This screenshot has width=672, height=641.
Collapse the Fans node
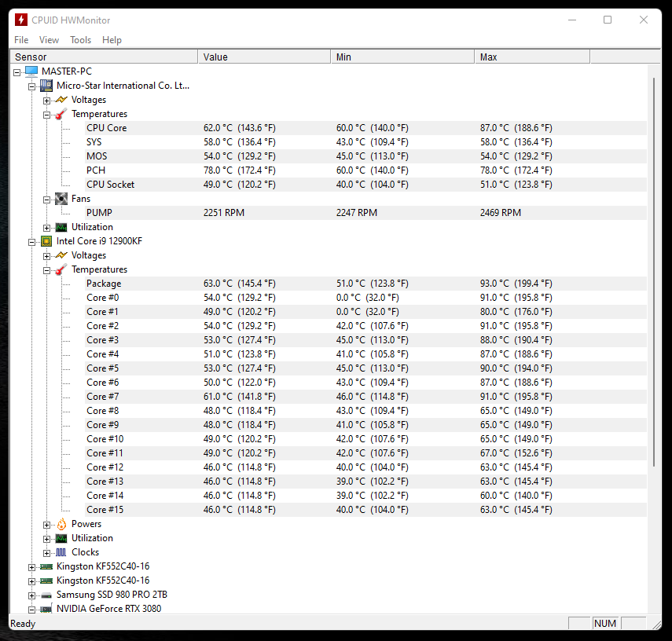46,200
